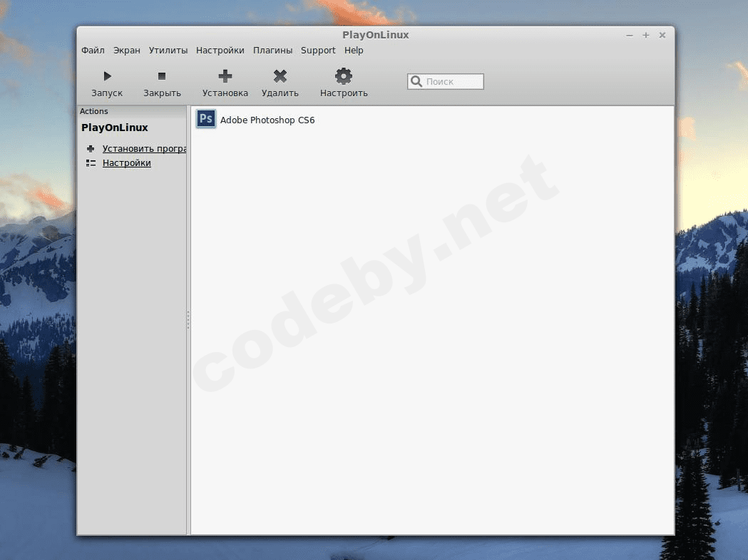Hit the Удалить cross icon in toolbar

click(280, 76)
